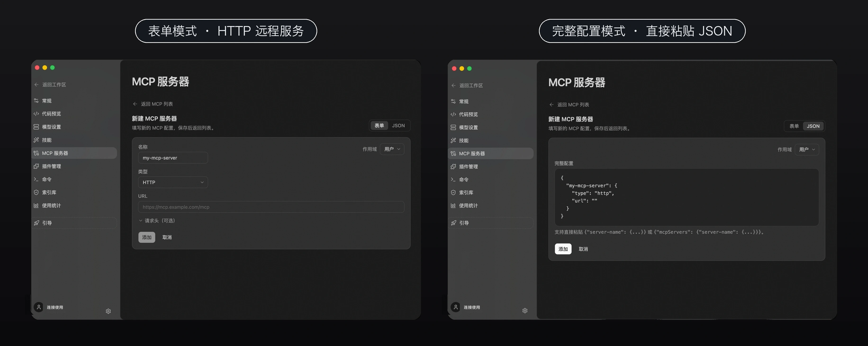868x346 pixels.
Task: Select MCP 服务器 in left window sidebar
Action: [74, 153]
